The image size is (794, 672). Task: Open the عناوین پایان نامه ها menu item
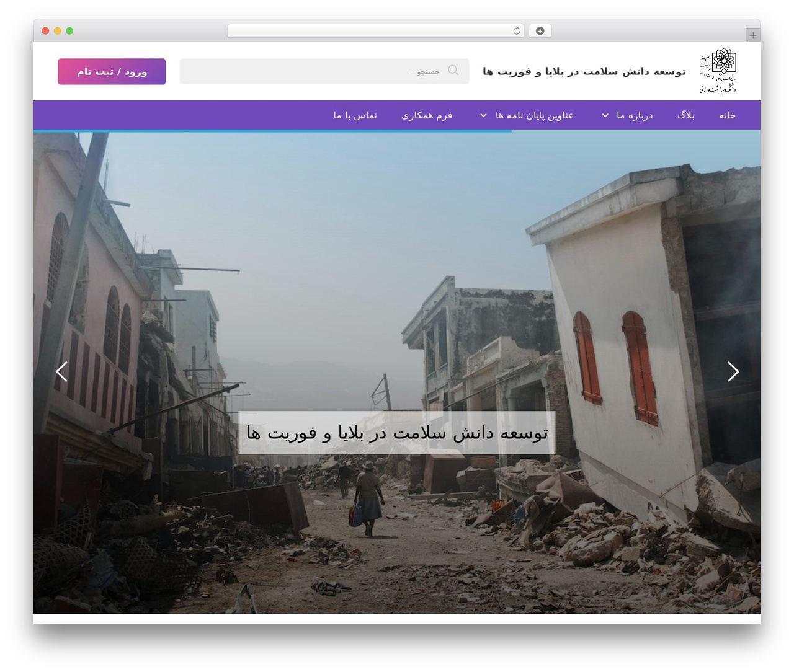[535, 115]
